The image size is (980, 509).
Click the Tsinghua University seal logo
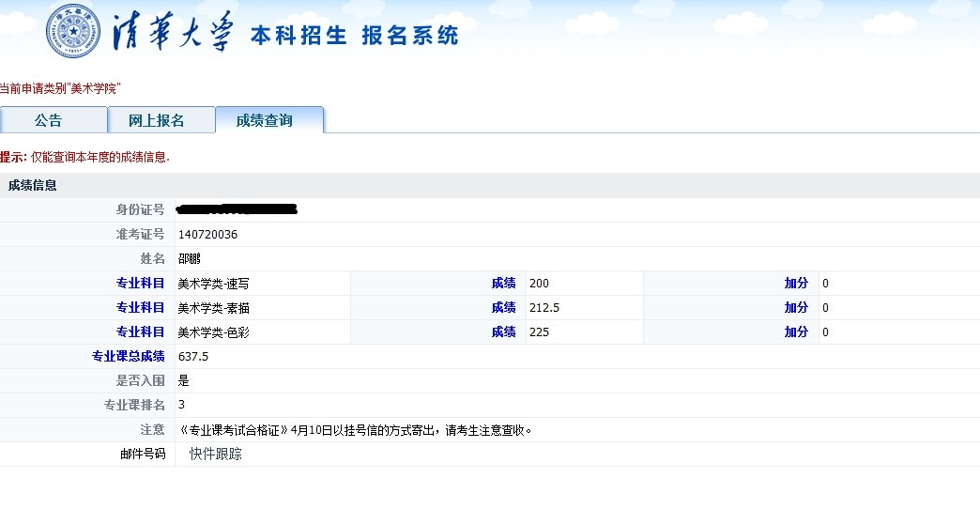(x=73, y=31)
